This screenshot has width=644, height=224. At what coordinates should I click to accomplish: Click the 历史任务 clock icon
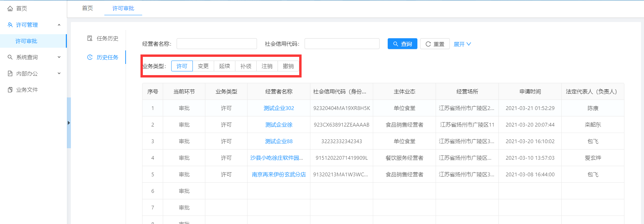[x=90, y=57]
